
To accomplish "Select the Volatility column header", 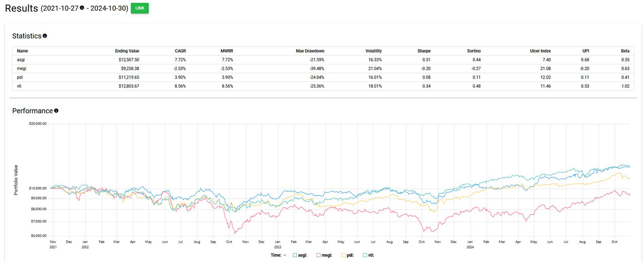I will 374,51.
